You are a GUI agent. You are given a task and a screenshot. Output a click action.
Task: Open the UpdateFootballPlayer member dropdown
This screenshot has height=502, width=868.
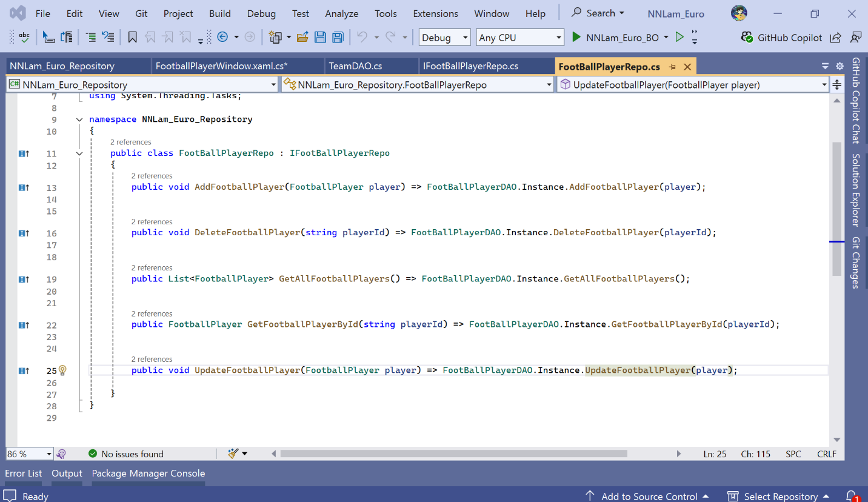pos(693,85)
